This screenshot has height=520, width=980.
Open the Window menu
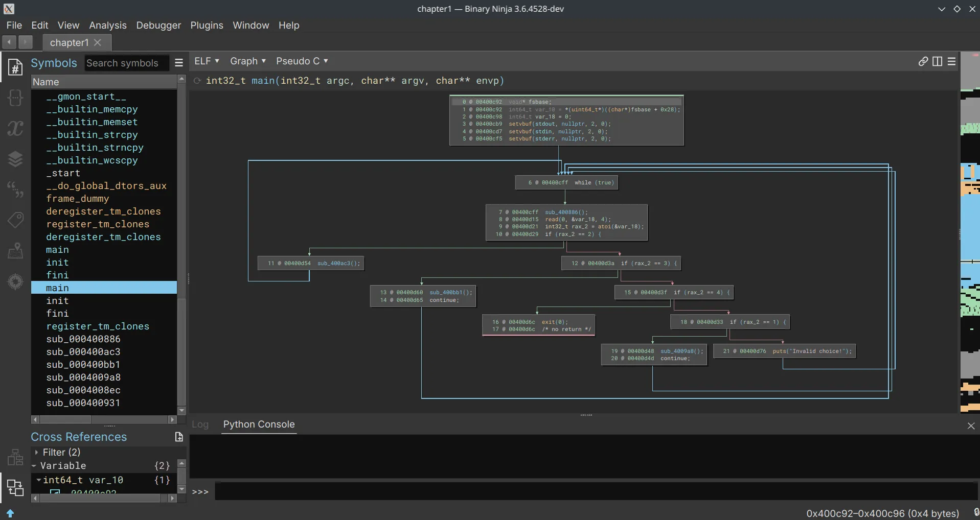coord(251,25)
